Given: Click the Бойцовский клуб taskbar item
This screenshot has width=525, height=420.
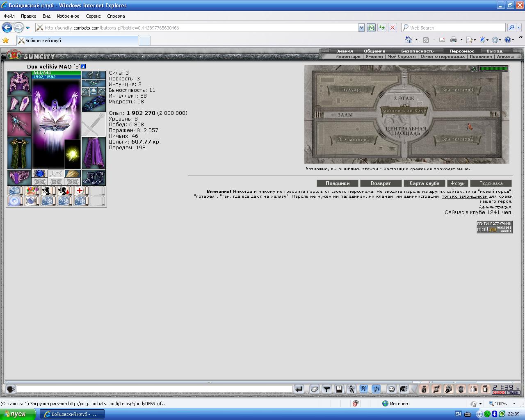Looking at the screenshot, I should coord(72,414).
